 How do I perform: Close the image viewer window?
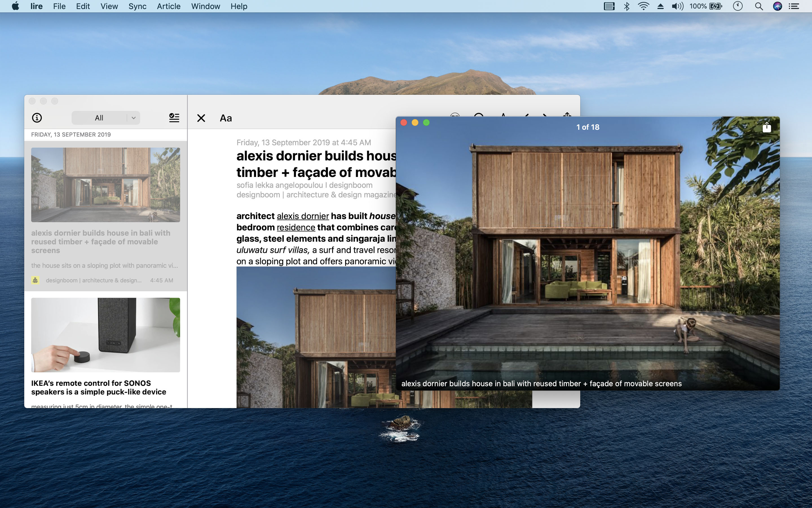(x=404, y=123)
